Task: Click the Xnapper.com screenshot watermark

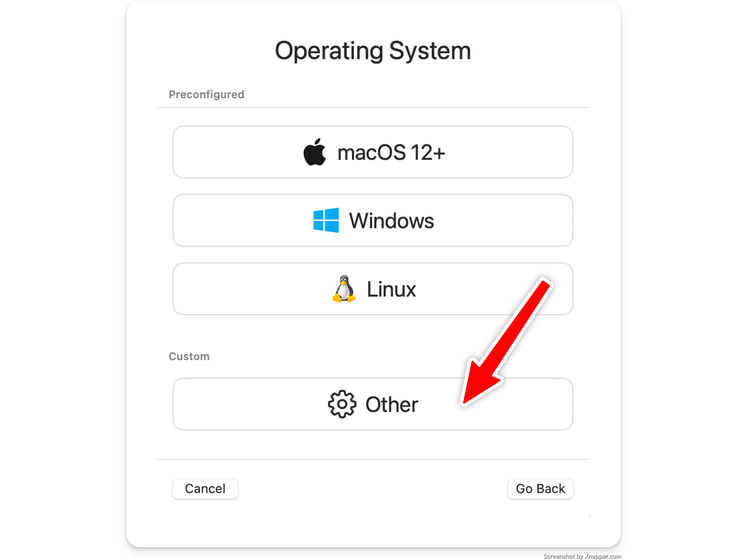Action: click(582, 556)
